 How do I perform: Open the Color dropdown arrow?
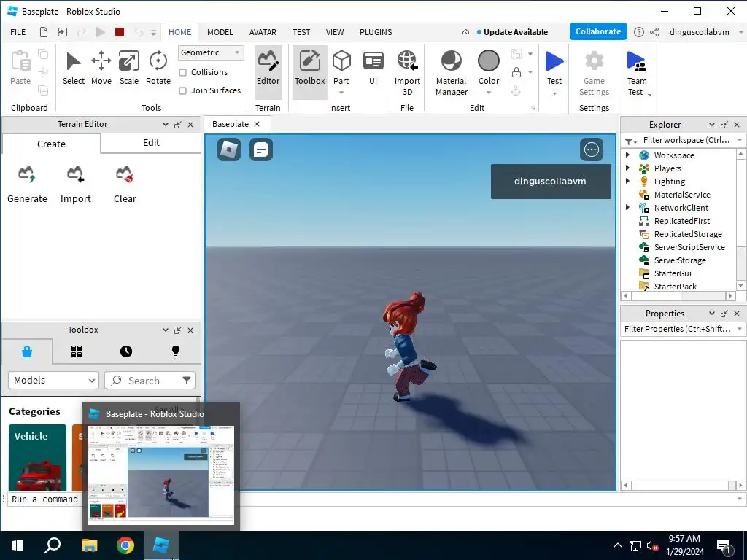(489, 93)
